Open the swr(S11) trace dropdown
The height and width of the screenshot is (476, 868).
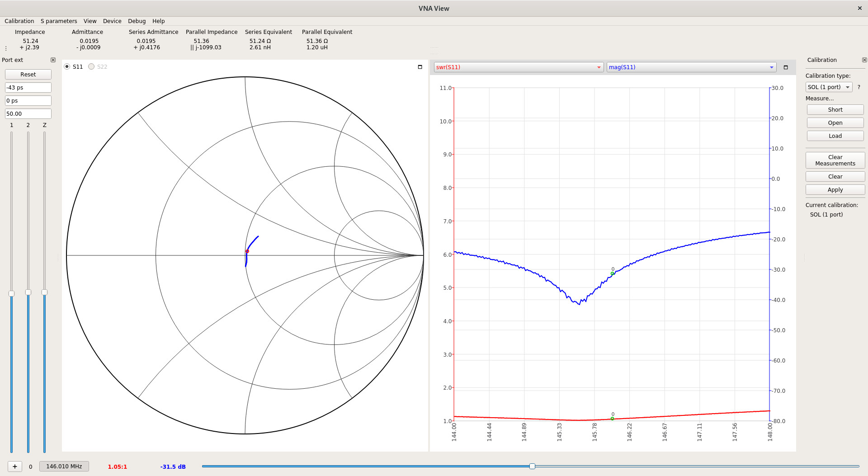pos(519,67)
